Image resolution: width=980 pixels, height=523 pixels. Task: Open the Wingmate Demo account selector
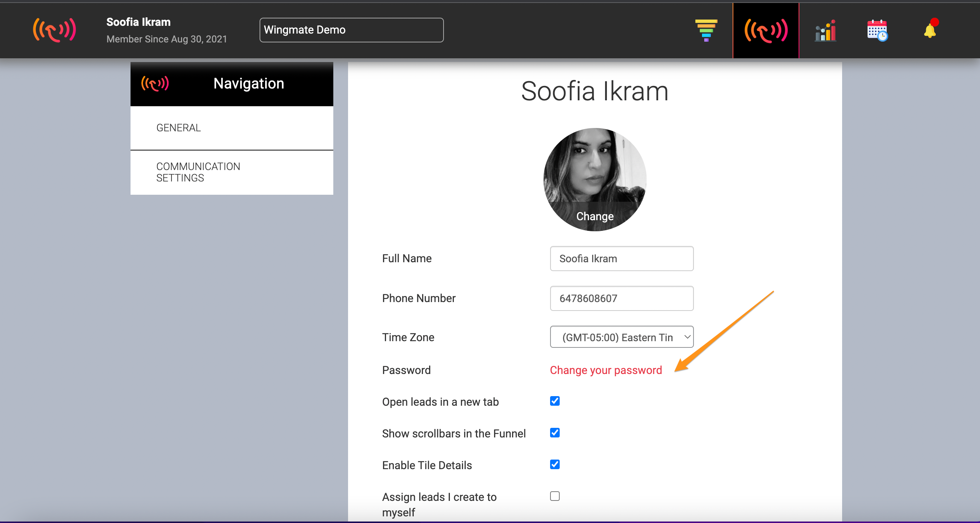(351, 30)
